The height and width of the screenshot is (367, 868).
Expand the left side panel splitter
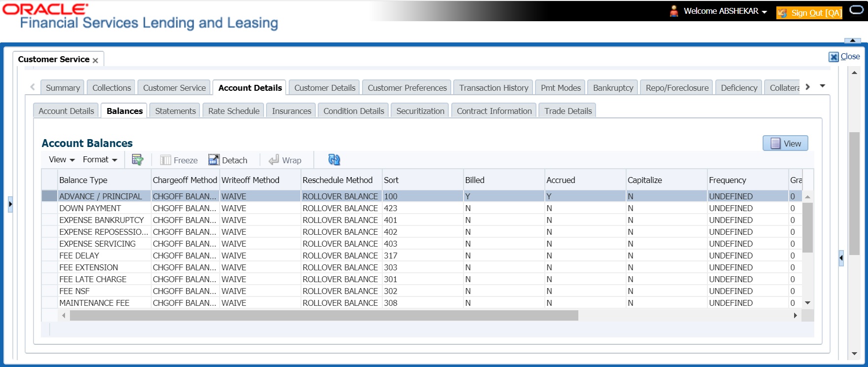point(10,204)
